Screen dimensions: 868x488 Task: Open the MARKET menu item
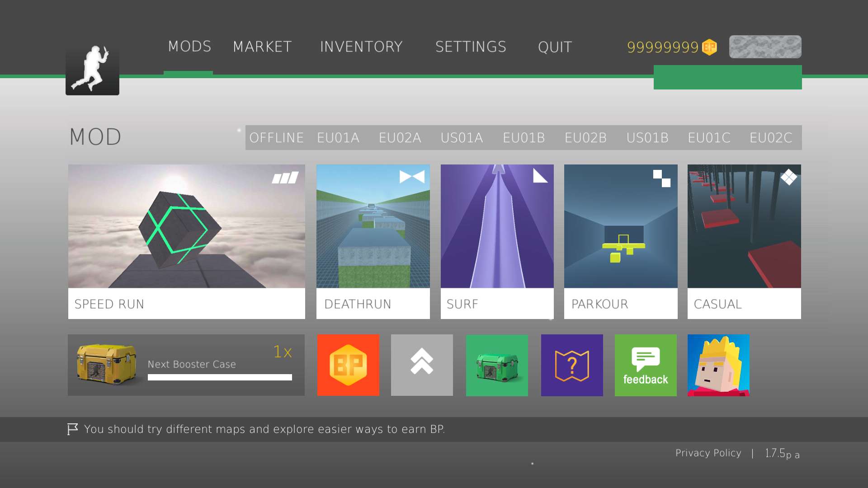[x=262, y=47]
